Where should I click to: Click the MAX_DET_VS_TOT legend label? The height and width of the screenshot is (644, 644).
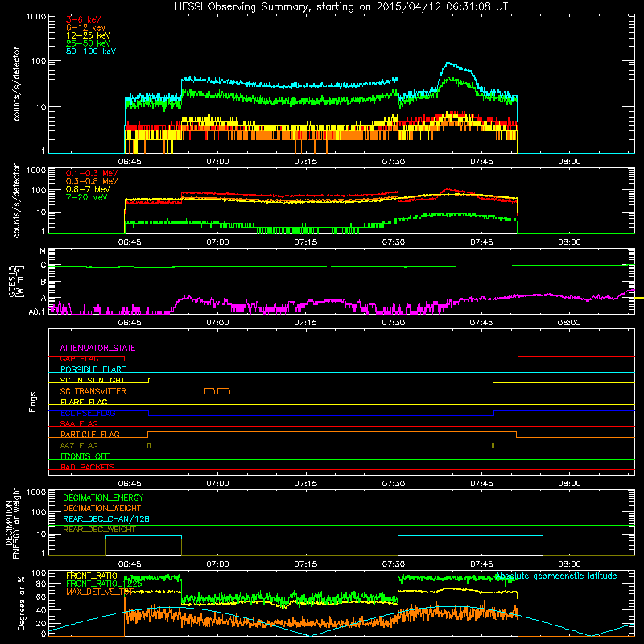pyautogui.click(x=100, y=592)
